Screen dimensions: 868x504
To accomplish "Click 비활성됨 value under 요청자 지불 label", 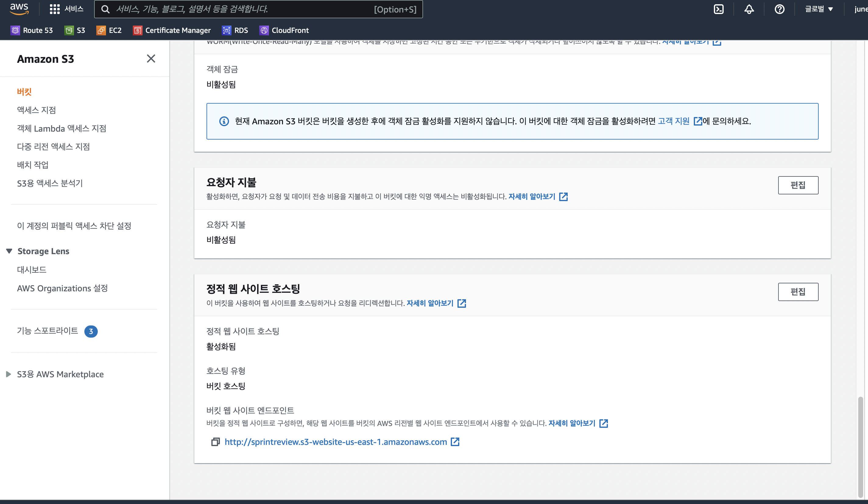I will (x=221, y=240).
